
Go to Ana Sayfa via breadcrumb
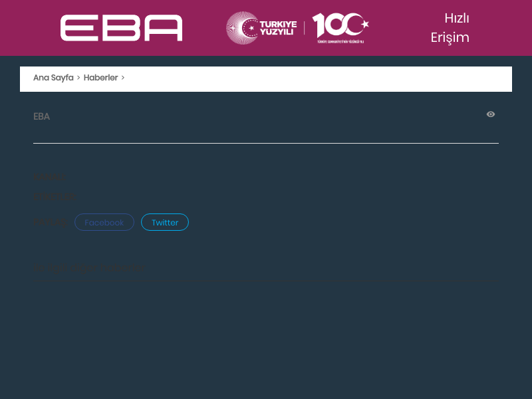[53, 78]
